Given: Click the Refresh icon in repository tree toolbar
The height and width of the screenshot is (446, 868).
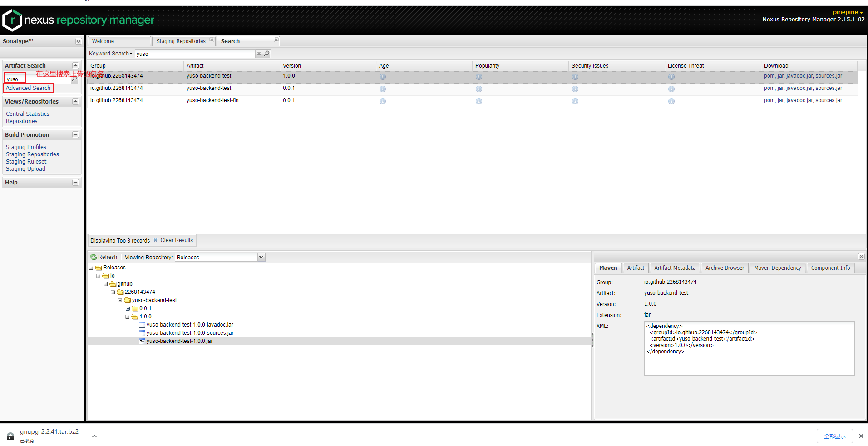Looking at the screenshot, I should pyautogui.click(x=94, y=257).
